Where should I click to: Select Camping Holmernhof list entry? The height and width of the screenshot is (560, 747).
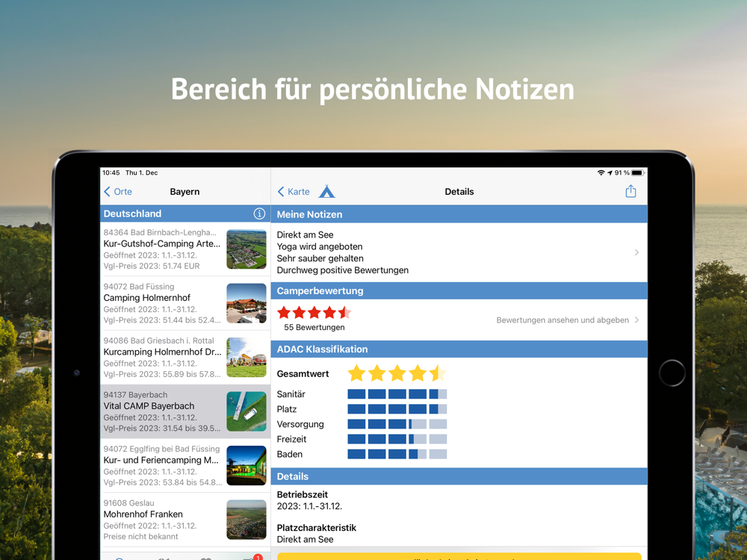tap(185, 303)
